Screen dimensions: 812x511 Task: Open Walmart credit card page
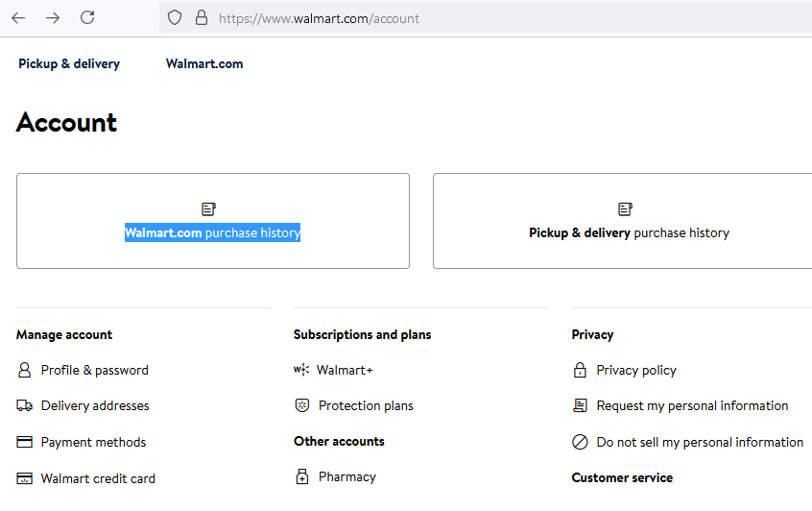click(x=98, y=478)
